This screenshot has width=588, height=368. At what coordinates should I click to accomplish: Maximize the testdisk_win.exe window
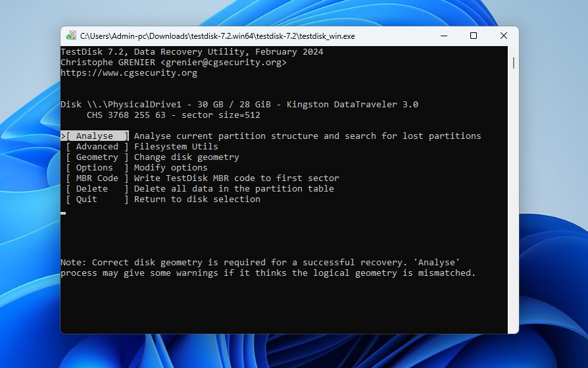coord(474,36)
